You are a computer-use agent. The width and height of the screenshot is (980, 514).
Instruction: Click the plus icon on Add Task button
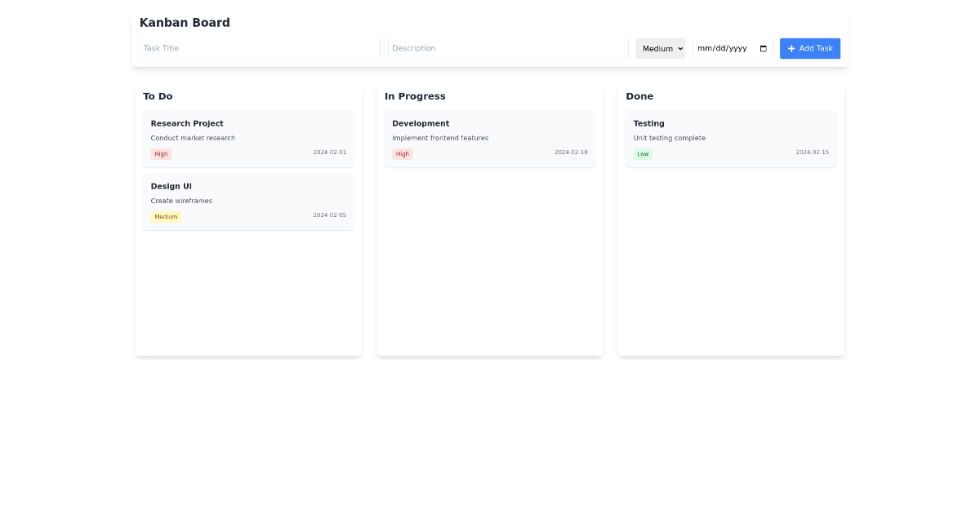coord(791,48)
